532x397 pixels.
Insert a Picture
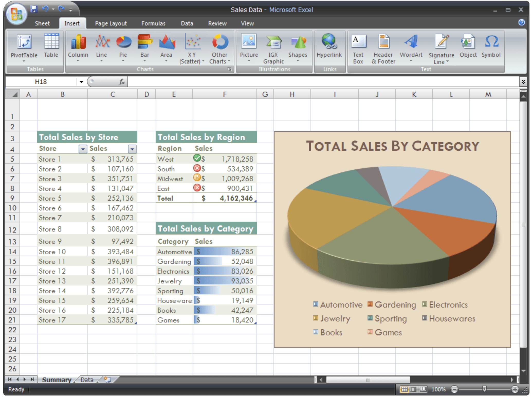pos(249,48)
